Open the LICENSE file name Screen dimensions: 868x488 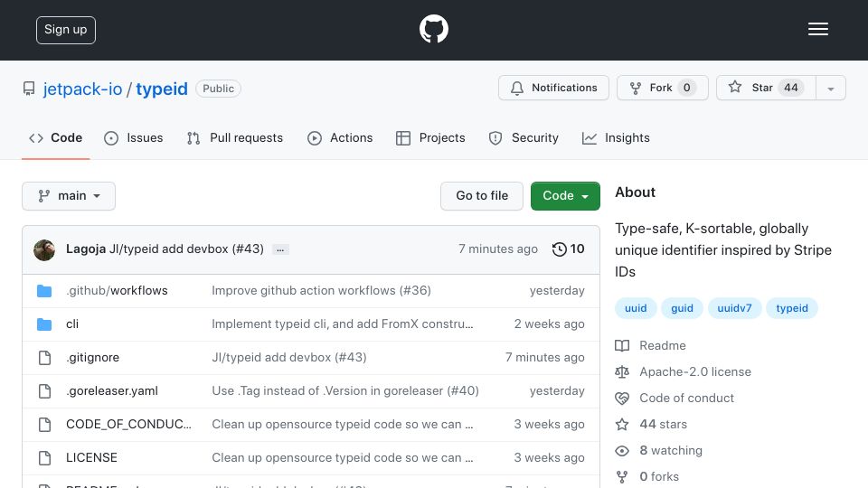92,458
